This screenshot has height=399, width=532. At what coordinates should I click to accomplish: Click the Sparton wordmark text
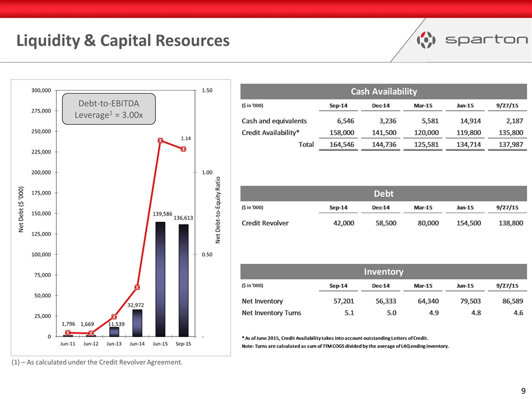[480, 40]
